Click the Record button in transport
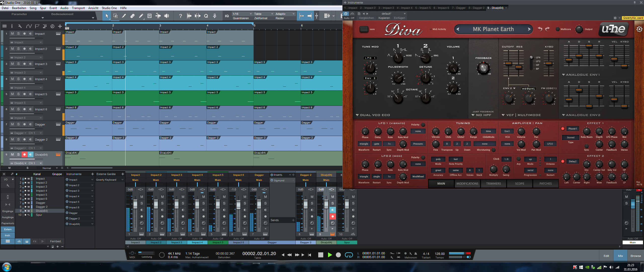The image size is (644, 272). 338,255
